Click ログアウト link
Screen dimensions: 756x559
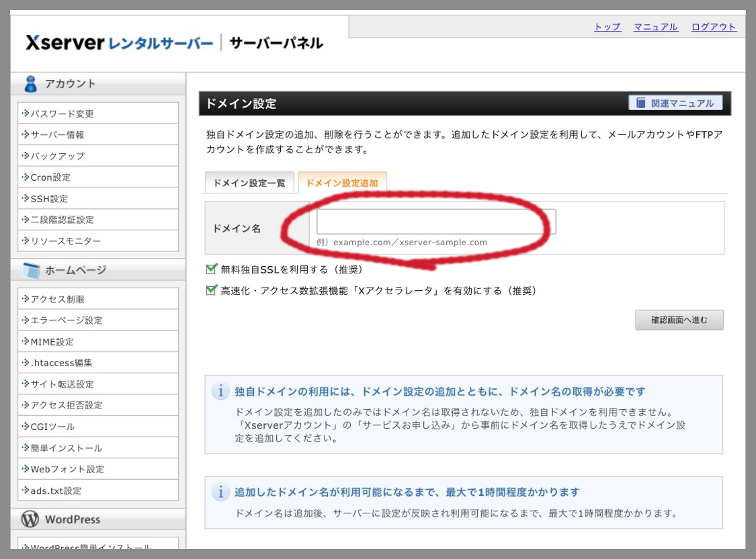pos(714,27)
